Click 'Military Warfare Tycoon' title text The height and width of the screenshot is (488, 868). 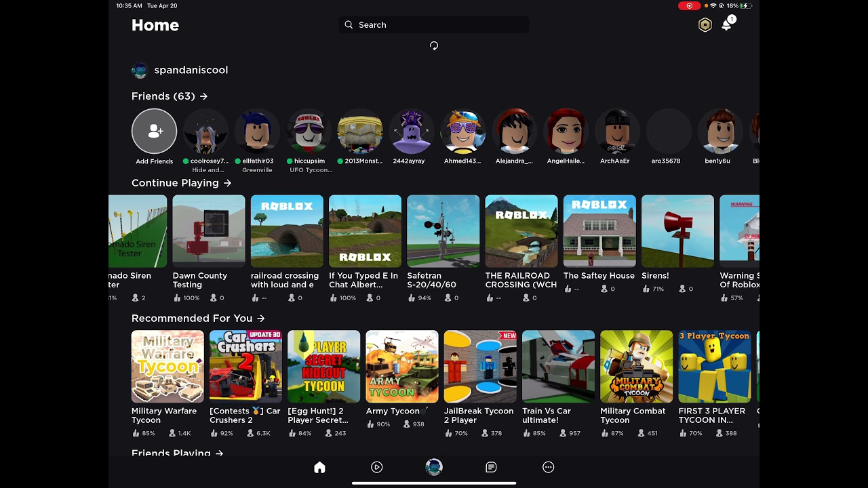164,415
